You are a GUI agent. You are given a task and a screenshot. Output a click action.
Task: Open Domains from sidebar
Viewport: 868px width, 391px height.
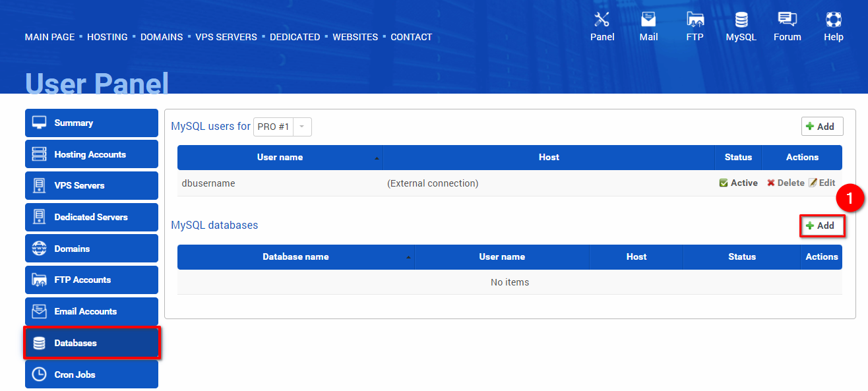point(92,249)
